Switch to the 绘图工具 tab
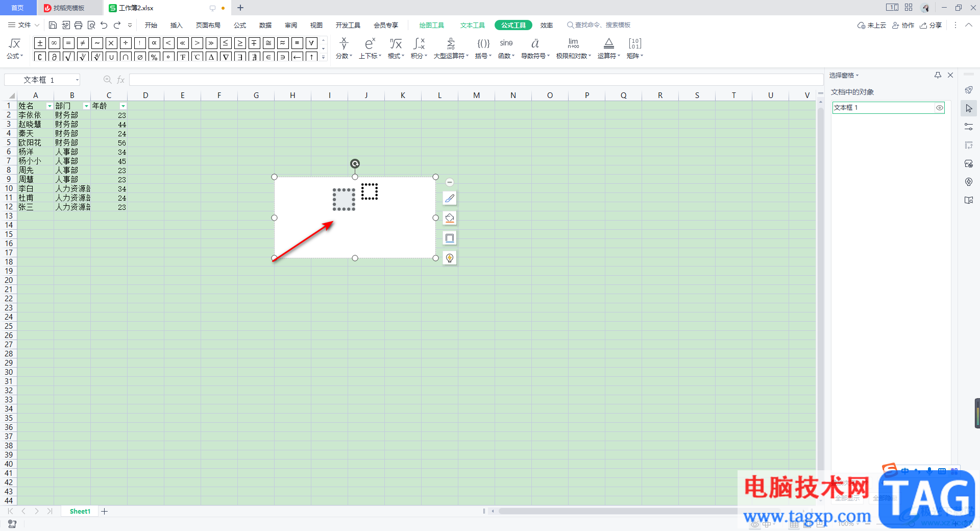The height and width of the screenshot is (531, 980). pyautogui.click(x=432, y=25)
